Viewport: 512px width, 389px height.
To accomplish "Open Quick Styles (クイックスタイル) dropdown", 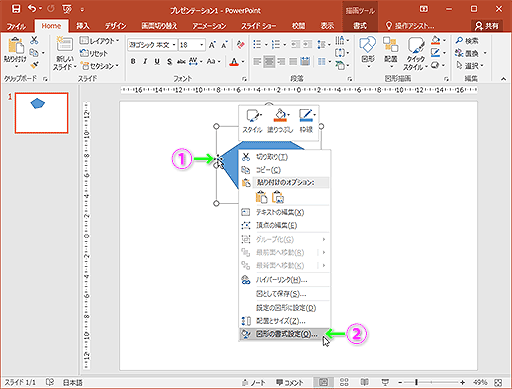I will tap(415, 54).
